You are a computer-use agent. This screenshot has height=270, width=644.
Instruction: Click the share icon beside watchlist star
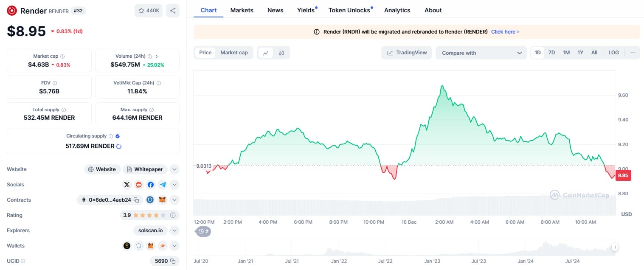pyautogui.click(x=172, y=11)
